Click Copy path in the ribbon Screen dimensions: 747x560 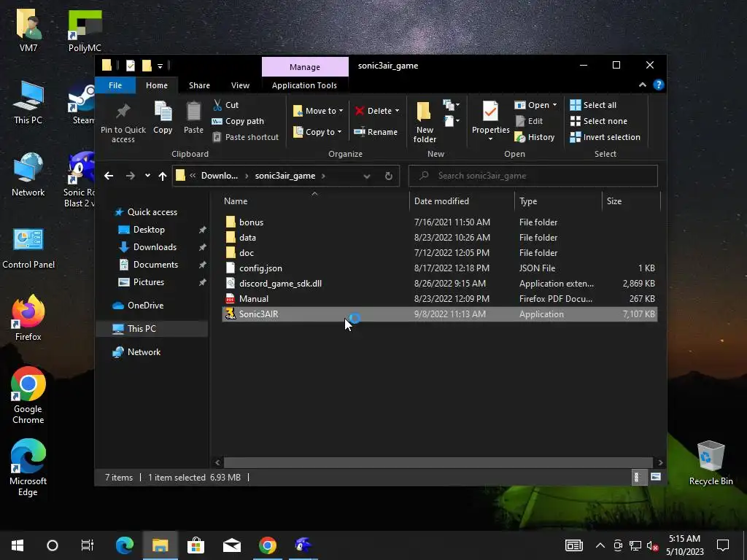[x=238, y=121]
